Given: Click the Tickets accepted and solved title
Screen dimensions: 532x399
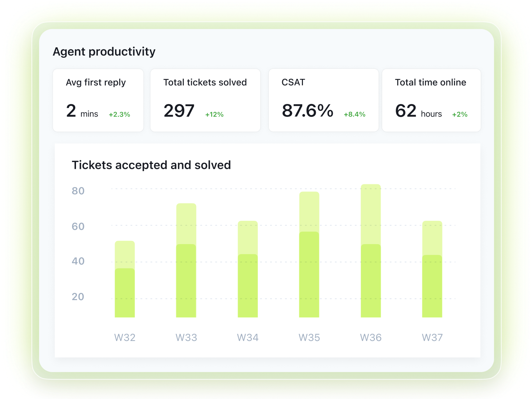Looking at the screenshot, I should [x=151, y=165].
